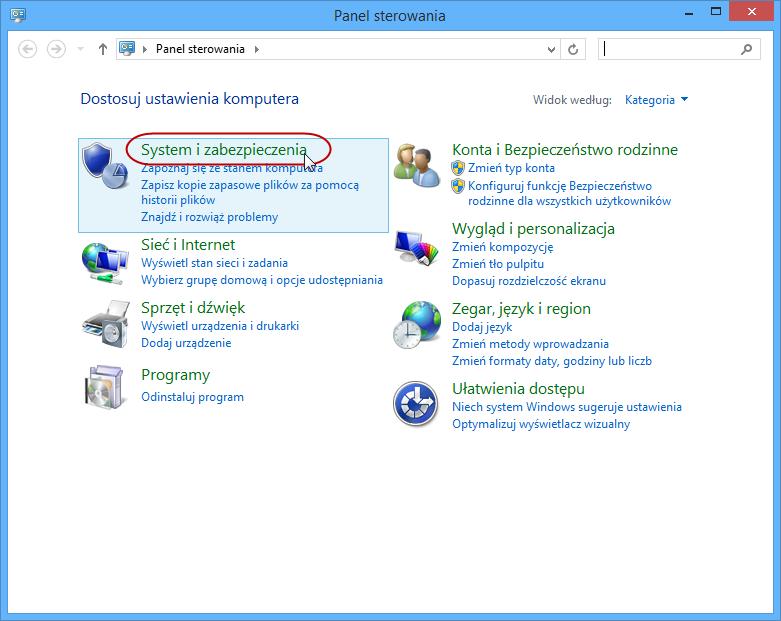Click the Wygląd i personalizacja monitor icon
The image size is (781, 621).
pos(416,247)
